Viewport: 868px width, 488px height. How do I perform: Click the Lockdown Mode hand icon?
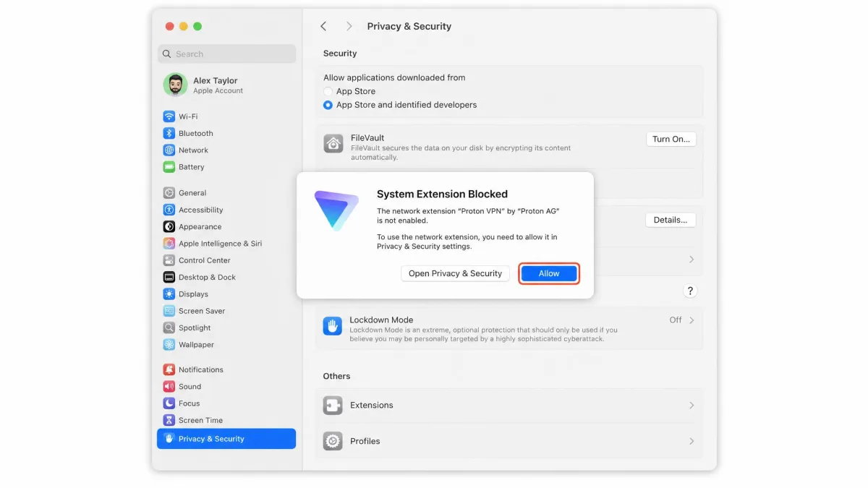pos(333,326)
